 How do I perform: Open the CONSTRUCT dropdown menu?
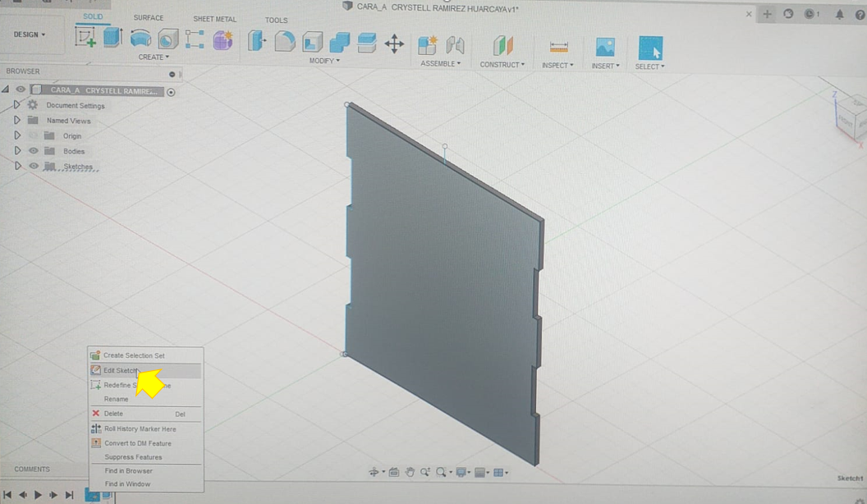[502, 65]
